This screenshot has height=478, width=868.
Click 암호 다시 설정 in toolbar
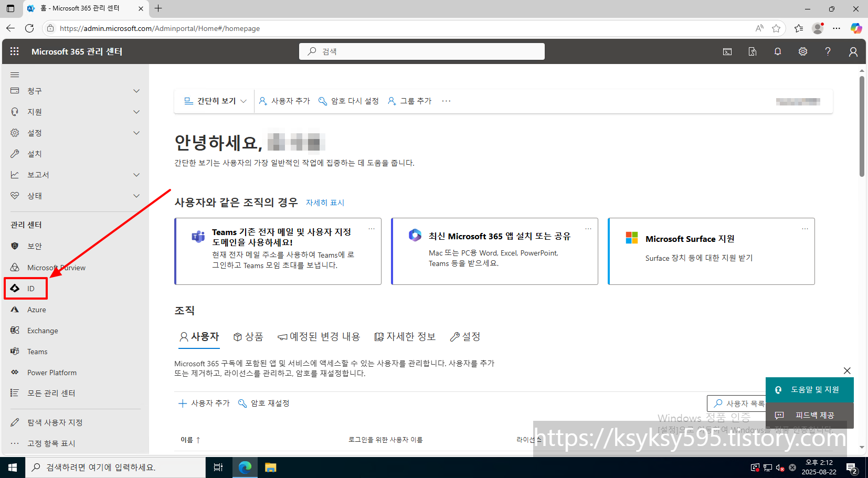pos(348,101)
